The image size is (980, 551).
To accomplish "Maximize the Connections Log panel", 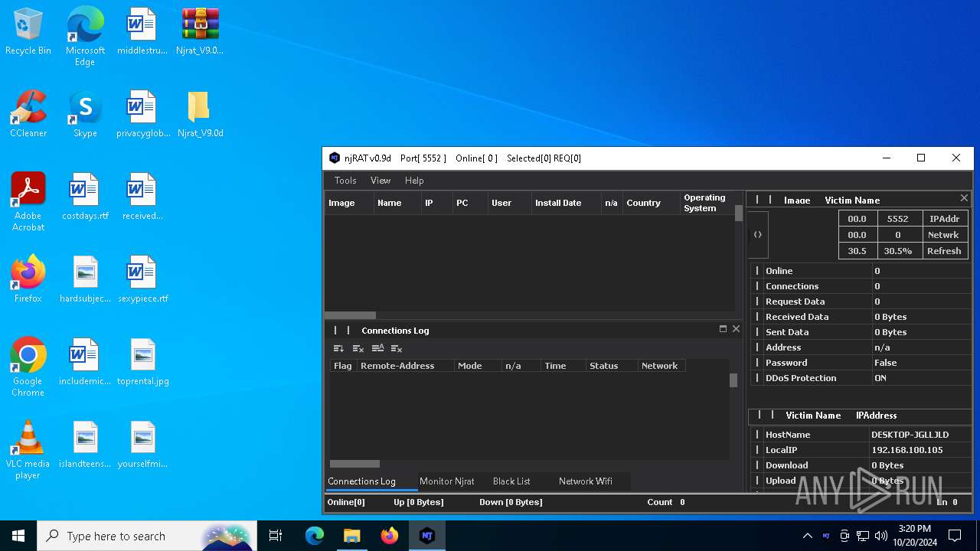I will (723, 329).
